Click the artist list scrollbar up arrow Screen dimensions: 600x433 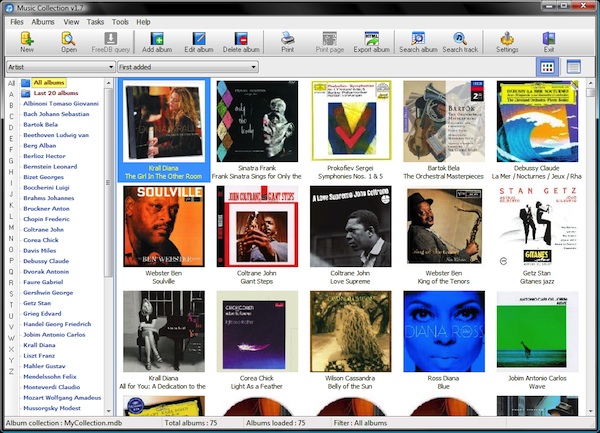tap(109, 83)
